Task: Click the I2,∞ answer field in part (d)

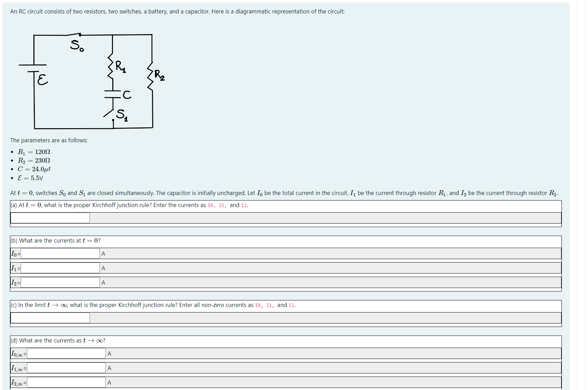Action: tap(65, 382)
